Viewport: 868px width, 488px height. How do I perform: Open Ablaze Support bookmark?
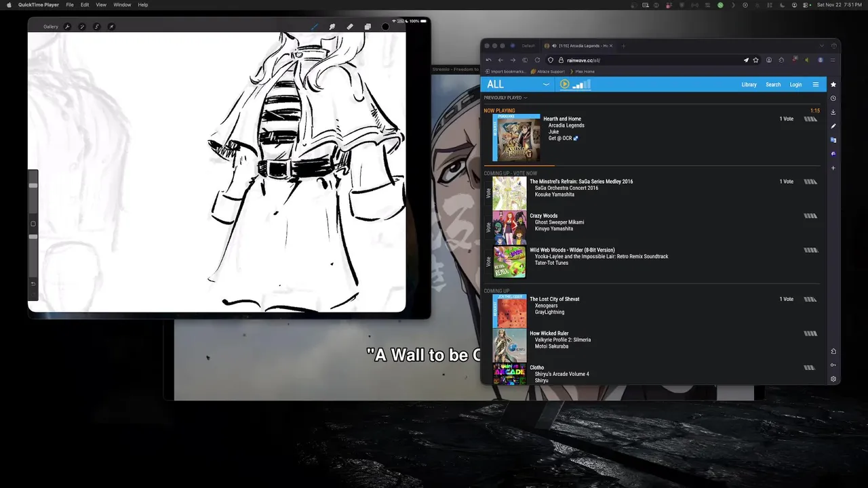(548, 71)
